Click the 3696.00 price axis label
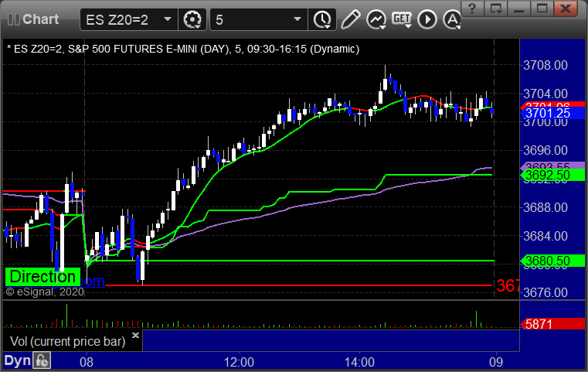Screen dimensions: 588x372 (x=546, y=151)
